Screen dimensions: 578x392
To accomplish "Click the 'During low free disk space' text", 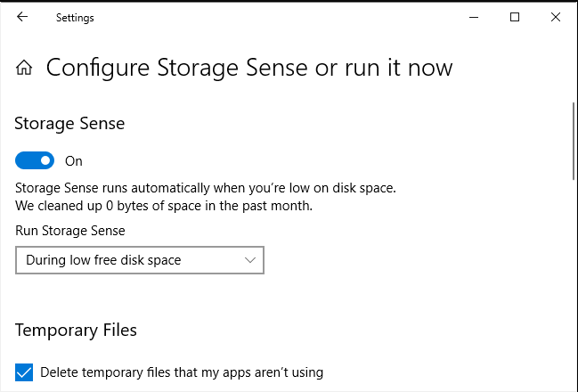I will (x=103, y=260).
